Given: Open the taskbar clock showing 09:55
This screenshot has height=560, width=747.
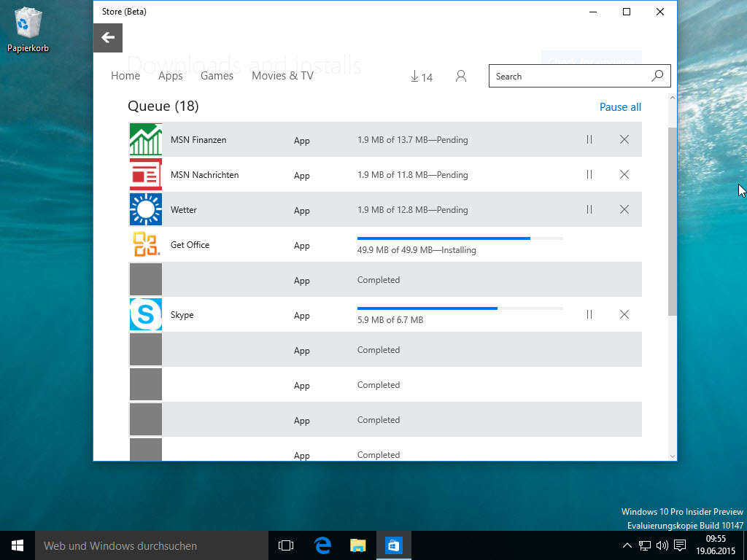Looking at the screenshot, I should [716, 545].
